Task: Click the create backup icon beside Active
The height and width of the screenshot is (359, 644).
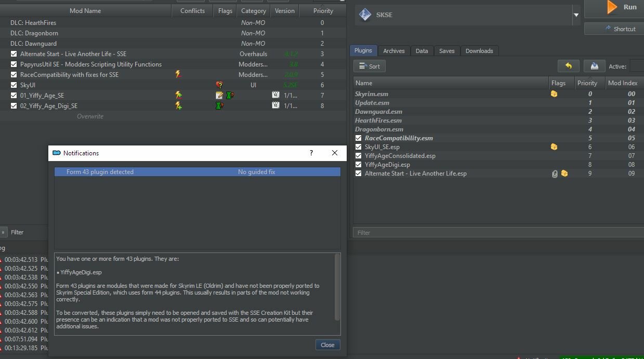Action: click(x=594, y=66)
